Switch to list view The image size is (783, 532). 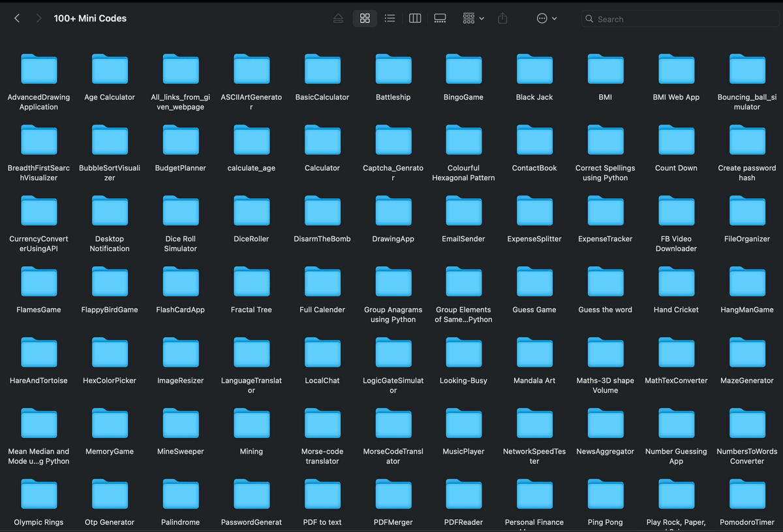390,18
